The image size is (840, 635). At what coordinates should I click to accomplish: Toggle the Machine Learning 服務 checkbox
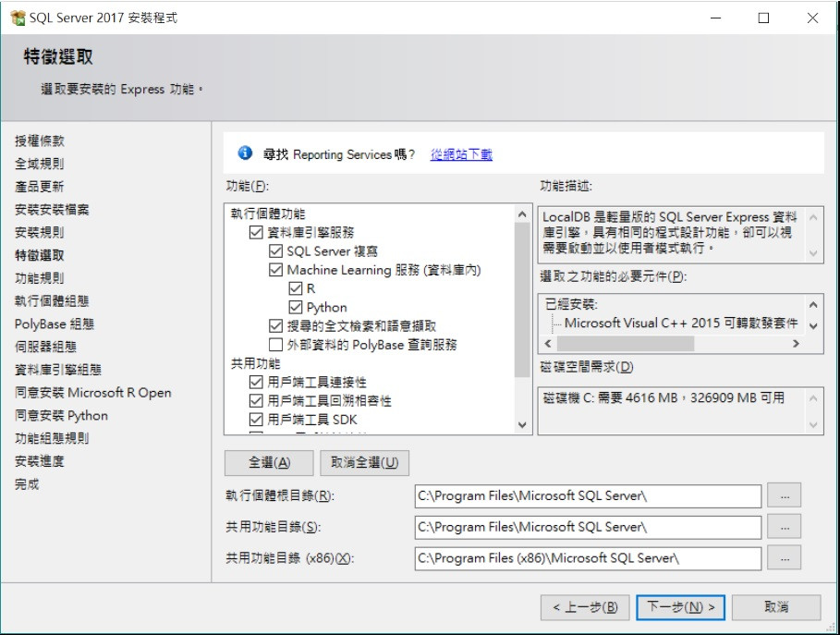coord(275,270)
